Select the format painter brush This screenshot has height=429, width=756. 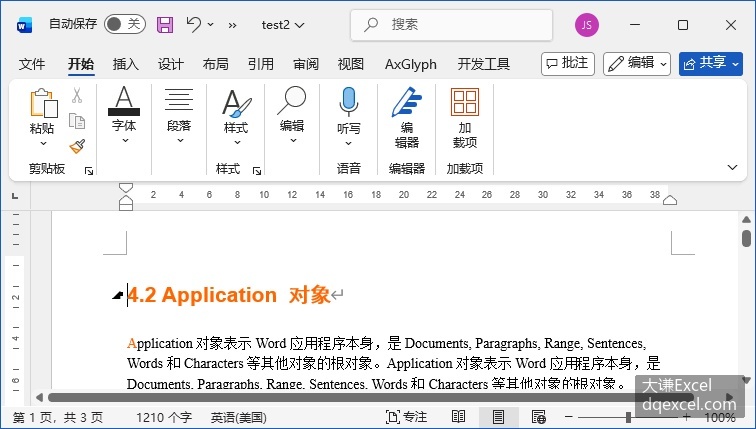pyautogui.click(x=77, y=146)
